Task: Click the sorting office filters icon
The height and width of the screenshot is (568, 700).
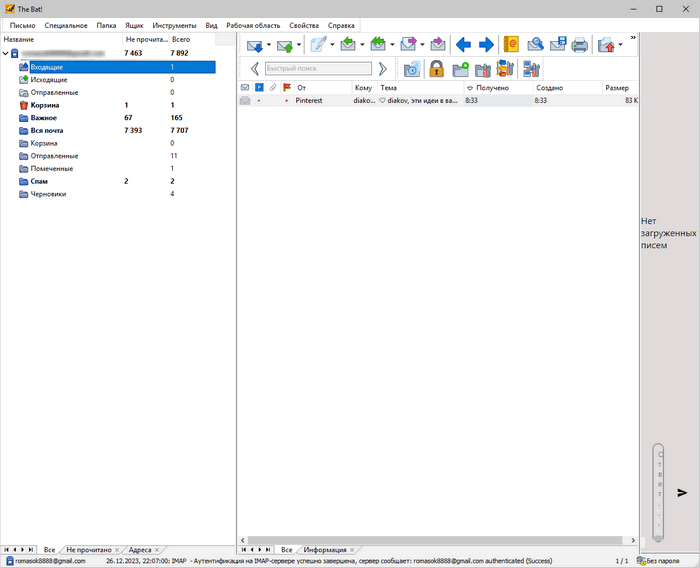Action: tap(505, 69)
